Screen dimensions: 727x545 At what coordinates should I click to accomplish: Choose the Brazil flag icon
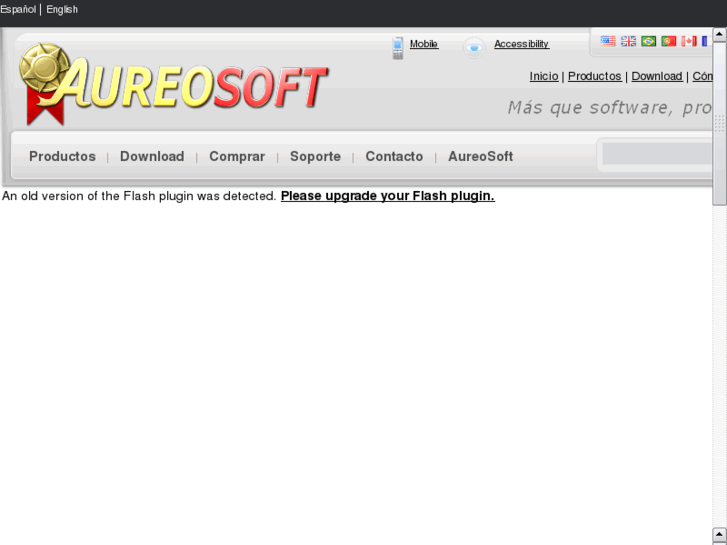[648, 41]
